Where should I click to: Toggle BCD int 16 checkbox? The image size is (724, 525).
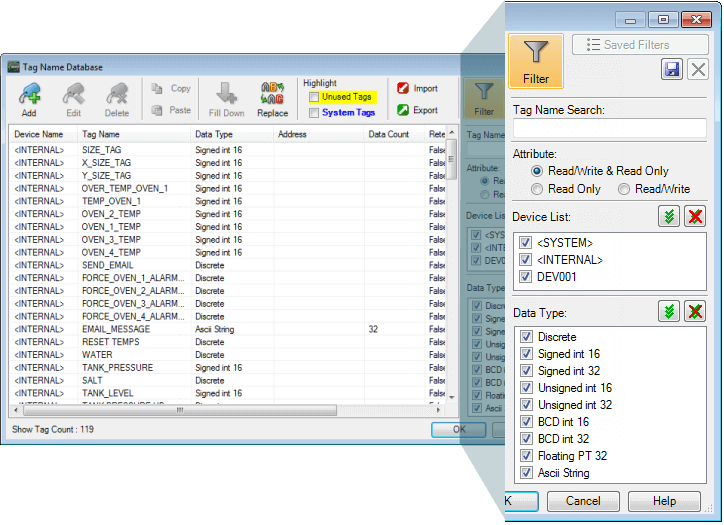click(x=526, y=422)
